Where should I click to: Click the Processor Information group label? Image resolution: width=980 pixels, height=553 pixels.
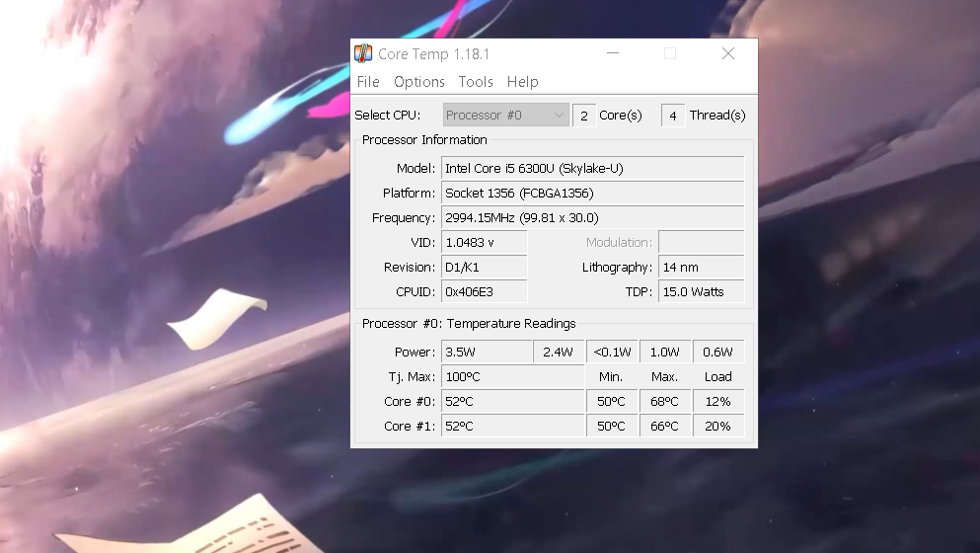(x=424, y=140)
